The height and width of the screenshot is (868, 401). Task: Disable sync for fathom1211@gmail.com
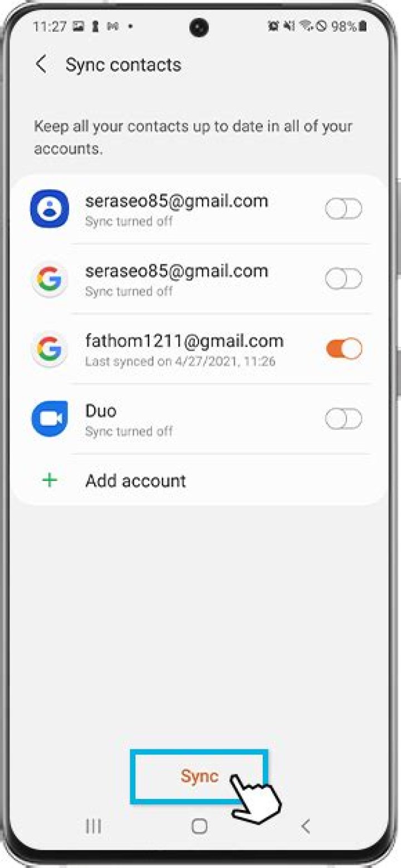(344, 349)
